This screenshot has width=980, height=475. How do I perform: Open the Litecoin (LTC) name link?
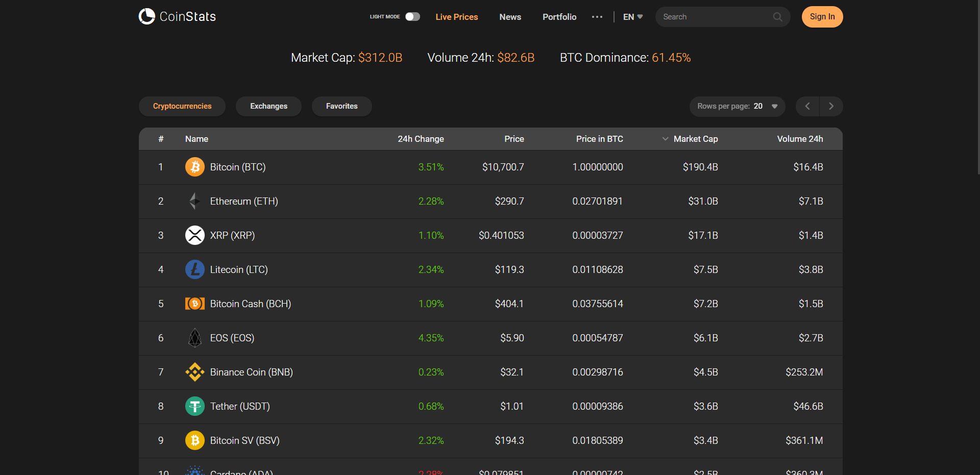[239, 269]
